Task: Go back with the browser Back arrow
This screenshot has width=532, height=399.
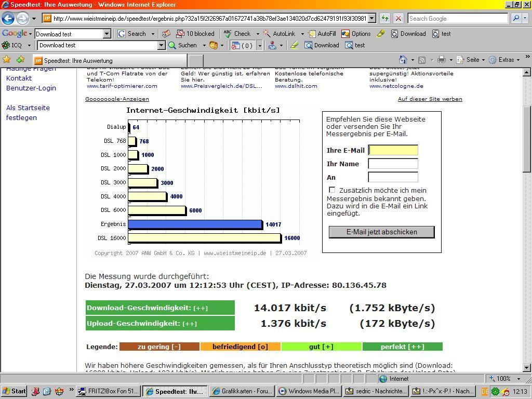Action: coord(8,18)
